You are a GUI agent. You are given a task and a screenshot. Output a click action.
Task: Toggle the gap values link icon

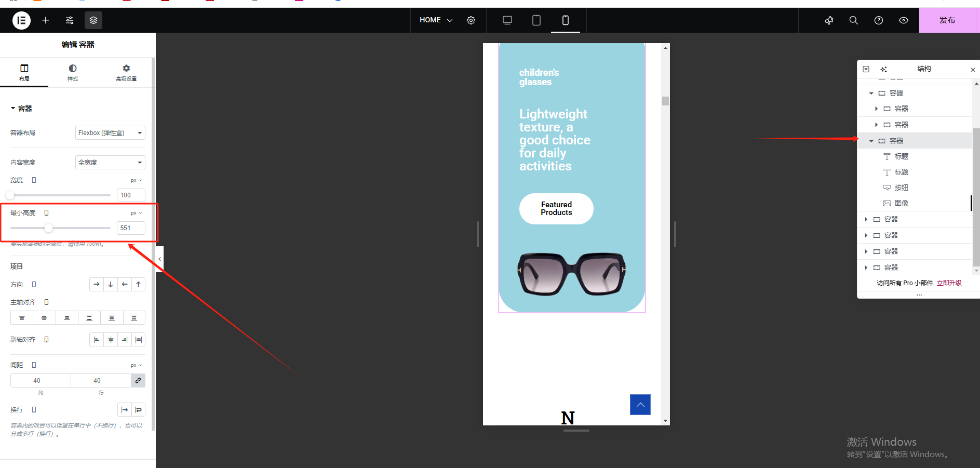coord(138,381)
